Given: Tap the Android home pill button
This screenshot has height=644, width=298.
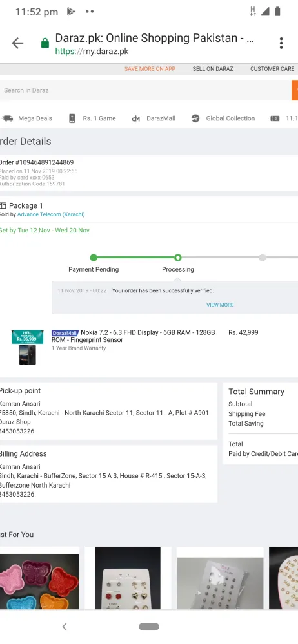Looking at the screenshot, I should click(x=149, y=627).
